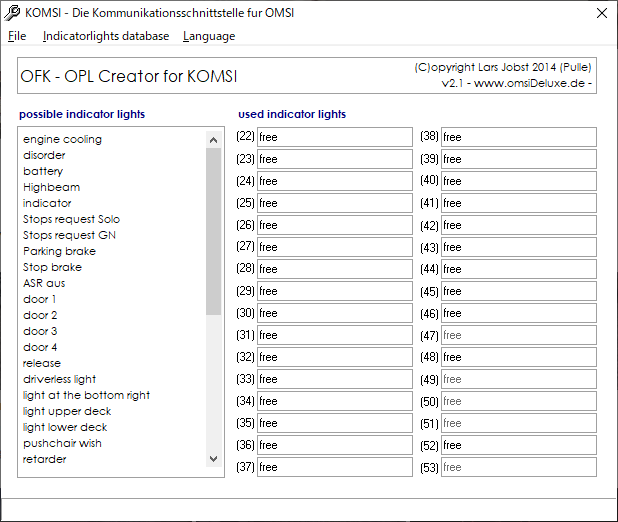Select 'release' in the list
618x522 pixels.
tap(42, 363)
